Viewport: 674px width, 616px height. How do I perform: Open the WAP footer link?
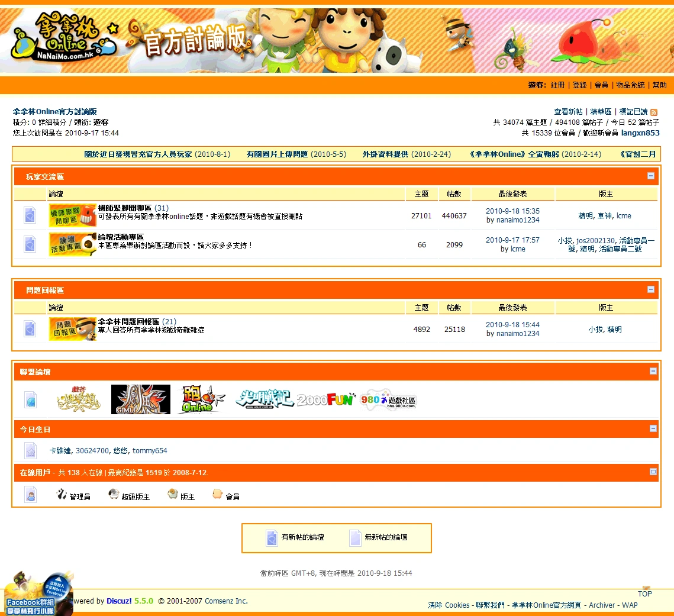630,605
